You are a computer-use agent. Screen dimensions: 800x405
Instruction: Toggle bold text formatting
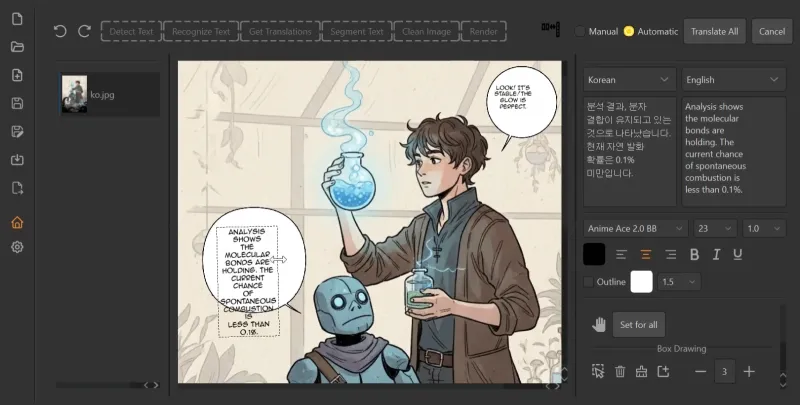(694, 254)
